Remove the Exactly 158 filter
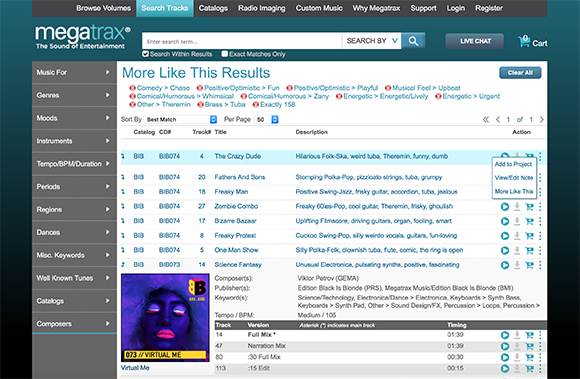Viewport: 580px width, 379px height. click(x=256, y=105)
